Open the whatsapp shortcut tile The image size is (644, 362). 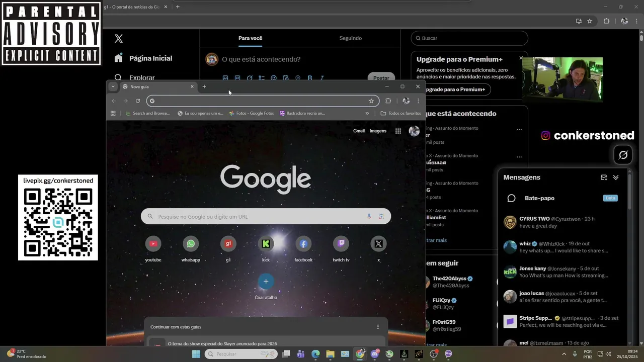tap(191, 250)
